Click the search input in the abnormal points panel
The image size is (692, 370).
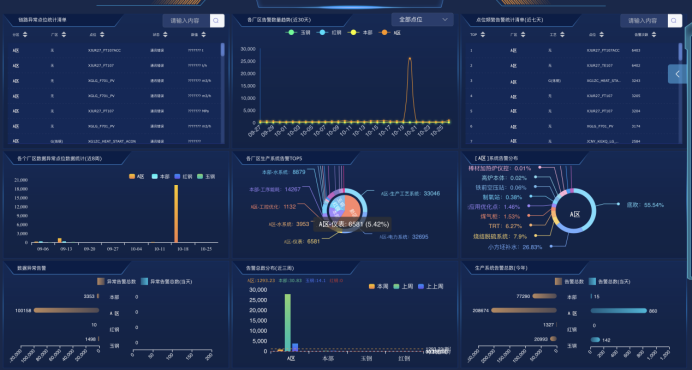pyautogui.click(x=186, y=21)
